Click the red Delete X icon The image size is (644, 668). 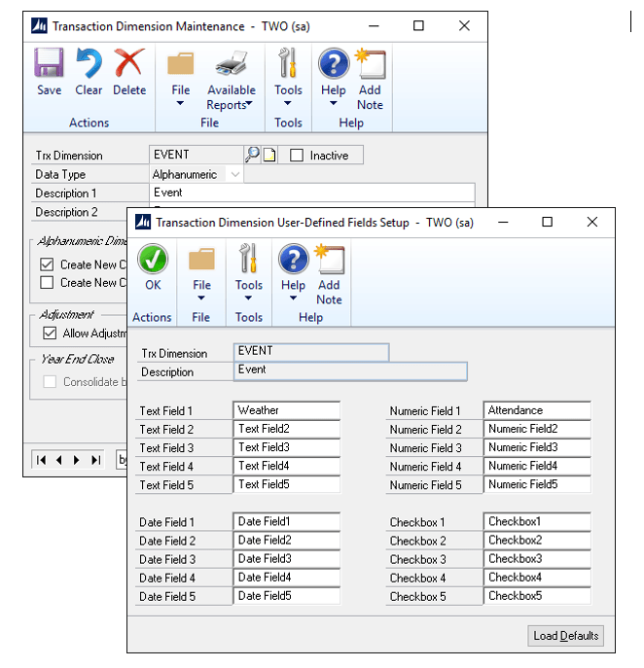[x=129, y=65]
